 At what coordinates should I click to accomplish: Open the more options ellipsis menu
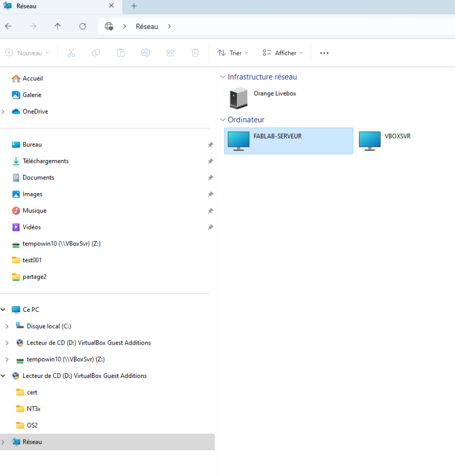(x=325, y=53)
